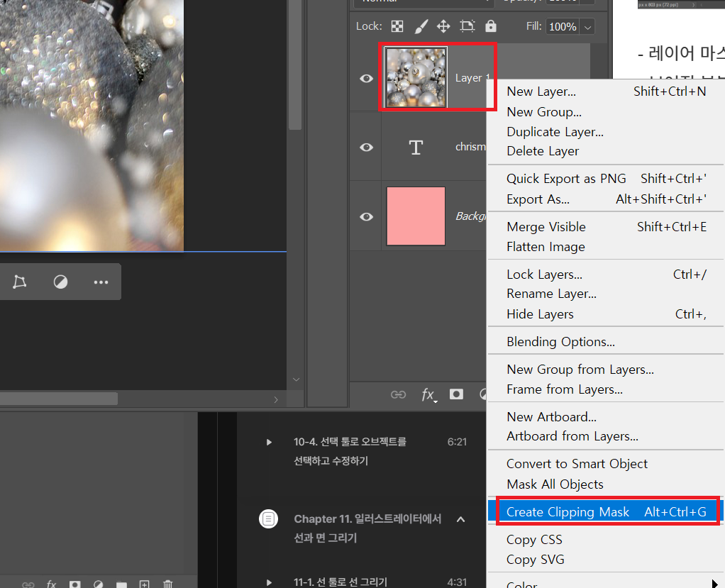Choose New Group from Layers...
The image size is (725, 588).
point(606,370)
